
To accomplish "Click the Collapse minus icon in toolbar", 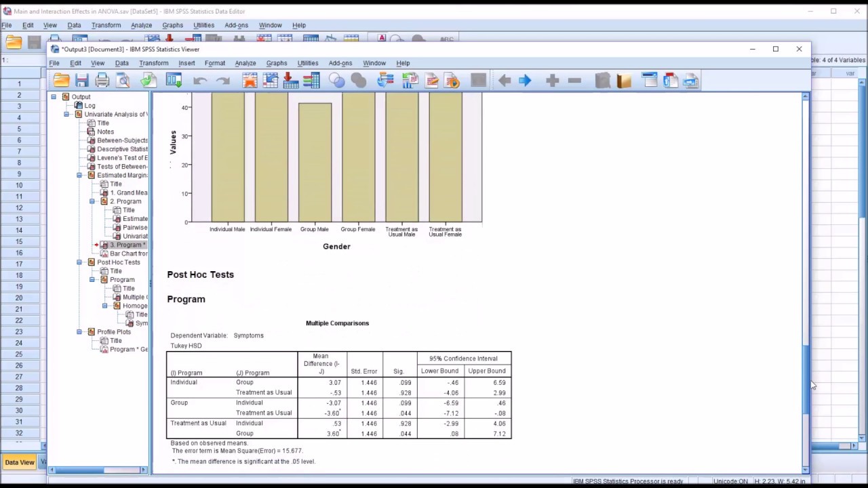I will [574, 81].
